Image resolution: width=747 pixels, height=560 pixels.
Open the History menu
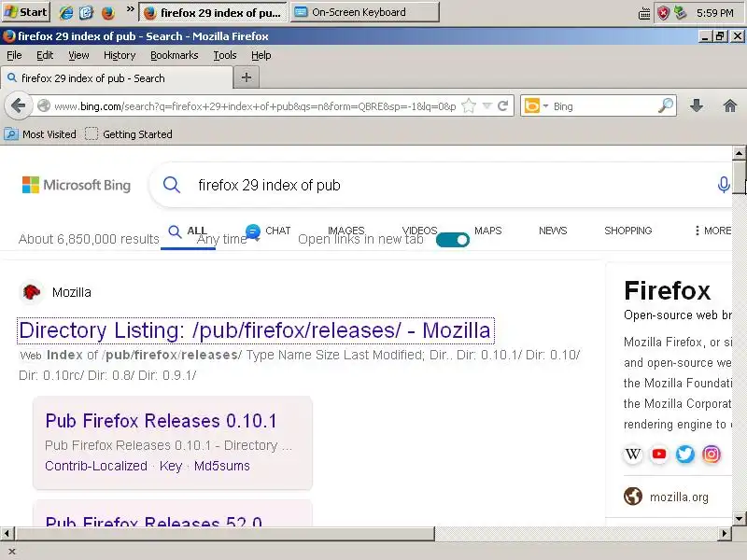120,55
